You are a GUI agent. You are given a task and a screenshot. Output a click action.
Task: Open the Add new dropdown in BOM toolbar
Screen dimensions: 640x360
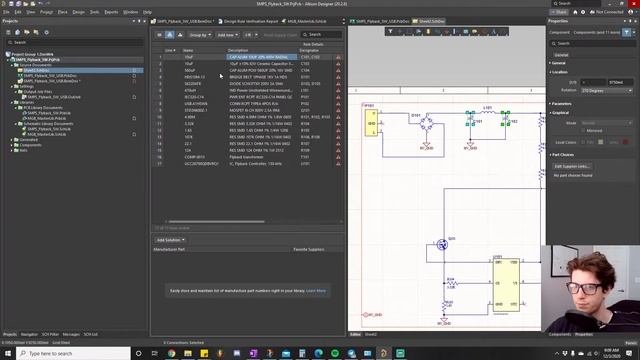pyautogui.click(x=228, y=35)
